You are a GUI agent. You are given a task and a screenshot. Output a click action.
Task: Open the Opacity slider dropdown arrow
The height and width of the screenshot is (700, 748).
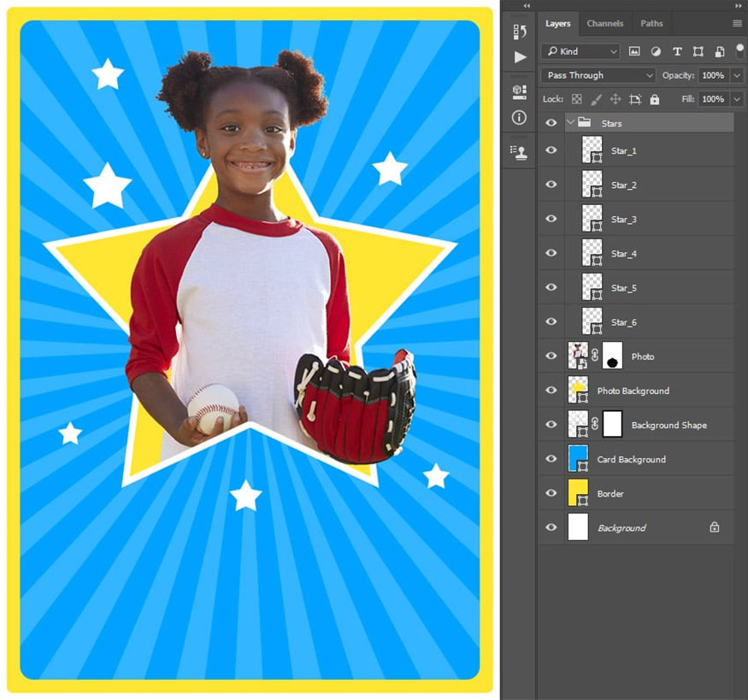(738, 75)
